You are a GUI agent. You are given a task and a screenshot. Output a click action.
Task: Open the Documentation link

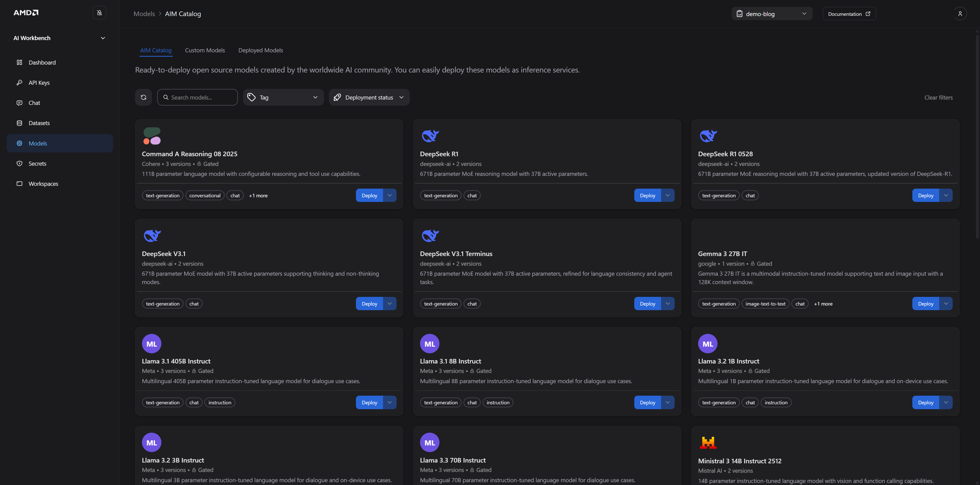(x=849, y=14)
